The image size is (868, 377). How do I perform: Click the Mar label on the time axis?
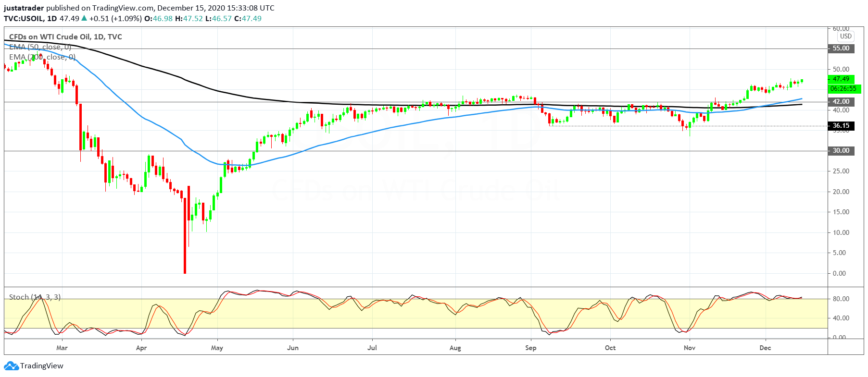point(62,348)
